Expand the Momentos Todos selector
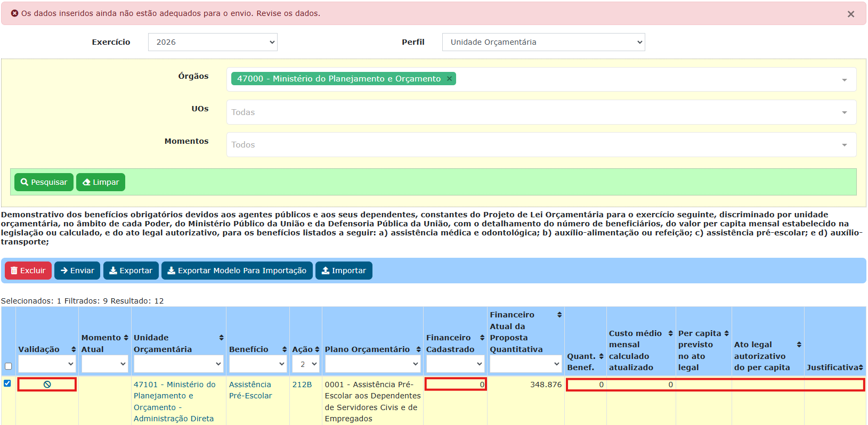 (541, 145)
